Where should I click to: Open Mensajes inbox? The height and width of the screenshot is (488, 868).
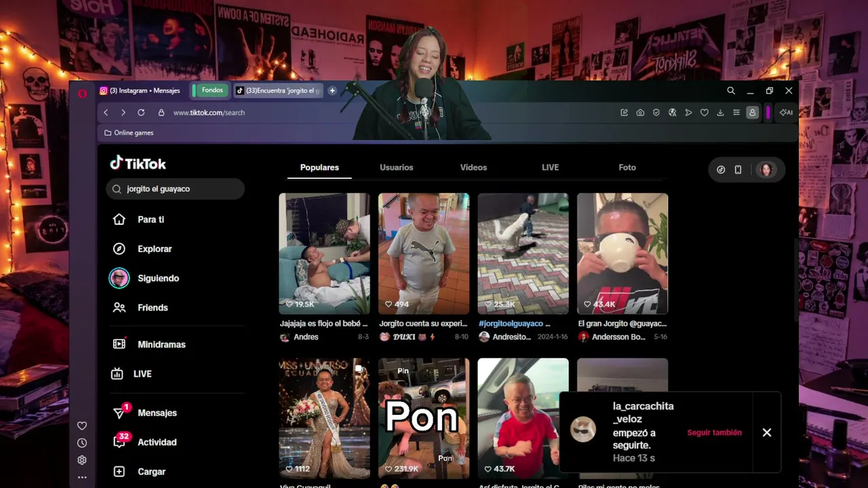144,413
